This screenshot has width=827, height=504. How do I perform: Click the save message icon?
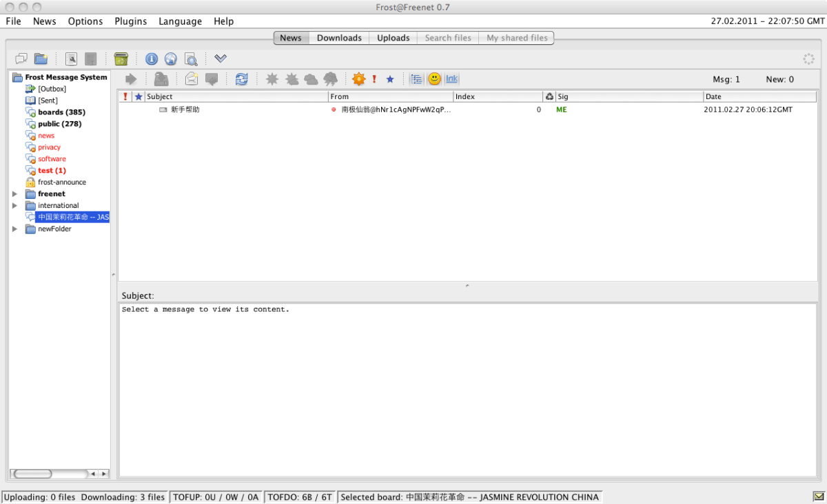click(161, 79)
